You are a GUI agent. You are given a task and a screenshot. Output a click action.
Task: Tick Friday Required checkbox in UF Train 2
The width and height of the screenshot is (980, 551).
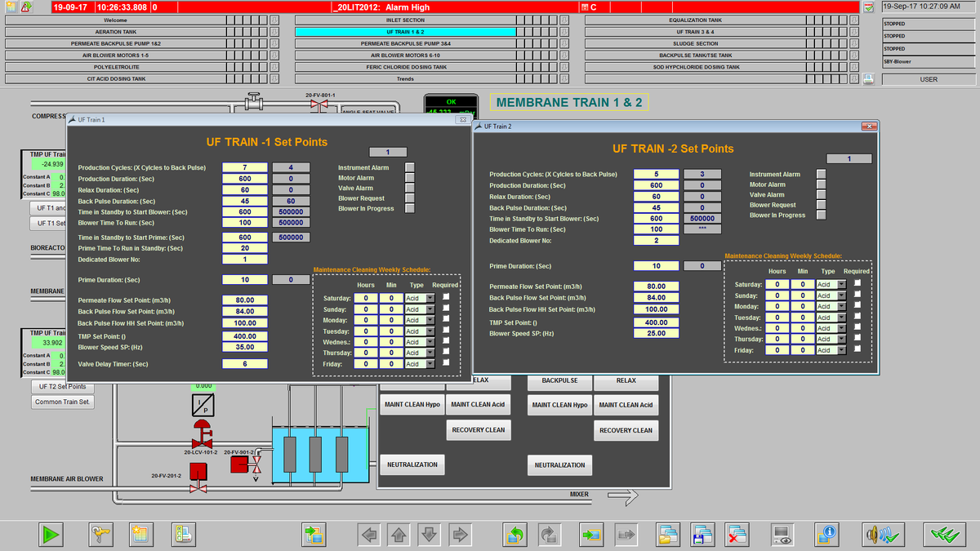(857, 349)
